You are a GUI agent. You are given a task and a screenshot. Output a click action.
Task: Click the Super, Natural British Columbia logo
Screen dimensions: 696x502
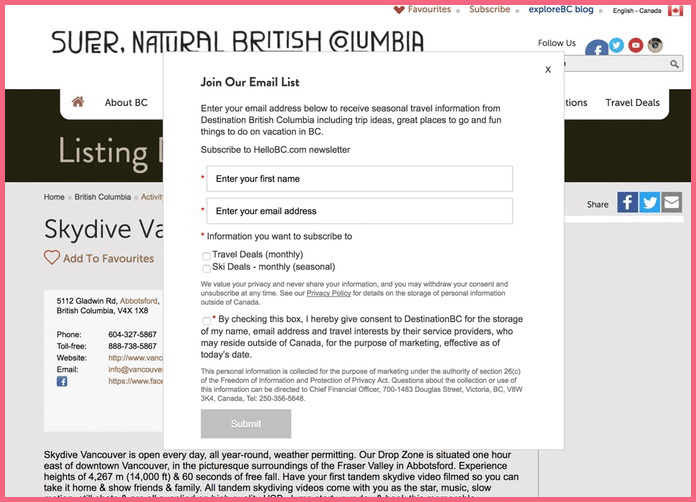point(237,42)
